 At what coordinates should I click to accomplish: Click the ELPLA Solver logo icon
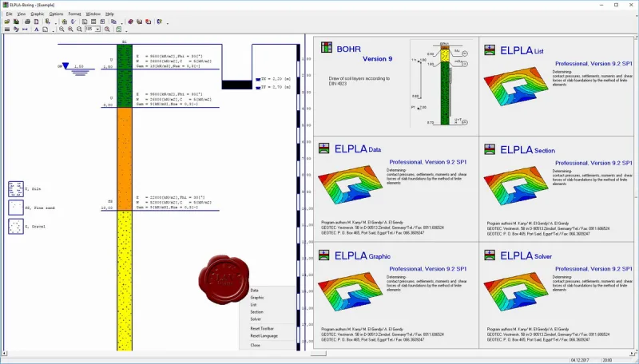pyautogui.click(x=490, y=255)
